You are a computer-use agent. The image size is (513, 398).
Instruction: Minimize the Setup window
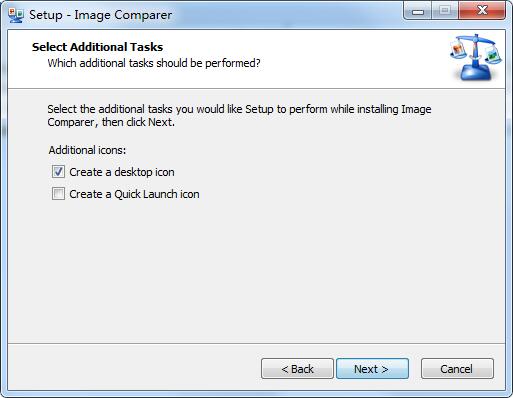pos(417,11)
